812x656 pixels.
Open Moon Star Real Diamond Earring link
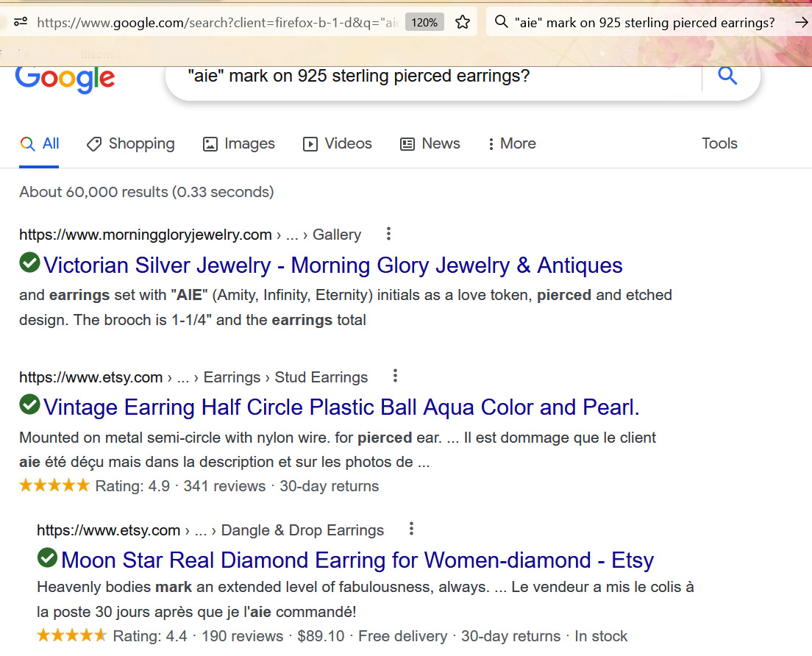click(357, 560)
